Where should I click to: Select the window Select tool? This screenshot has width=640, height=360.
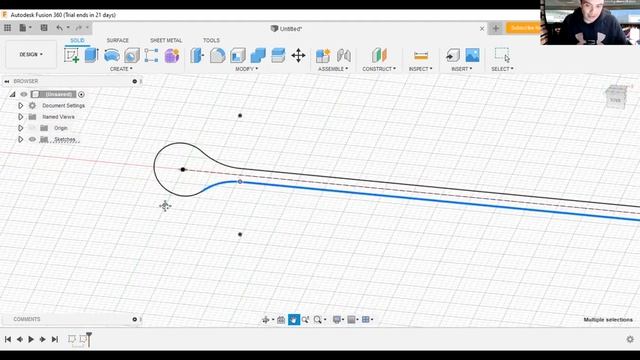point(502,55)
